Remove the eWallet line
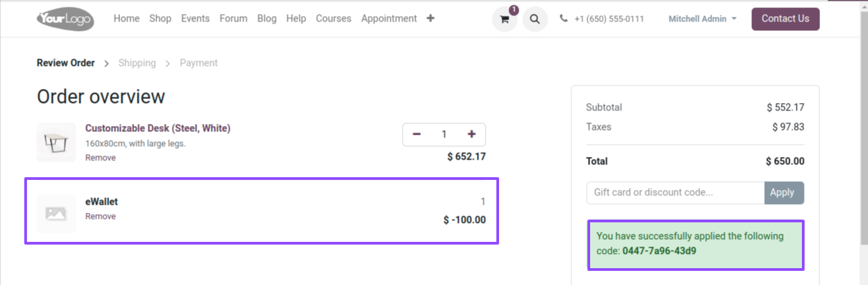Image resolution: width=868 pixels, height=285 pixels. (x=100, y=216)
